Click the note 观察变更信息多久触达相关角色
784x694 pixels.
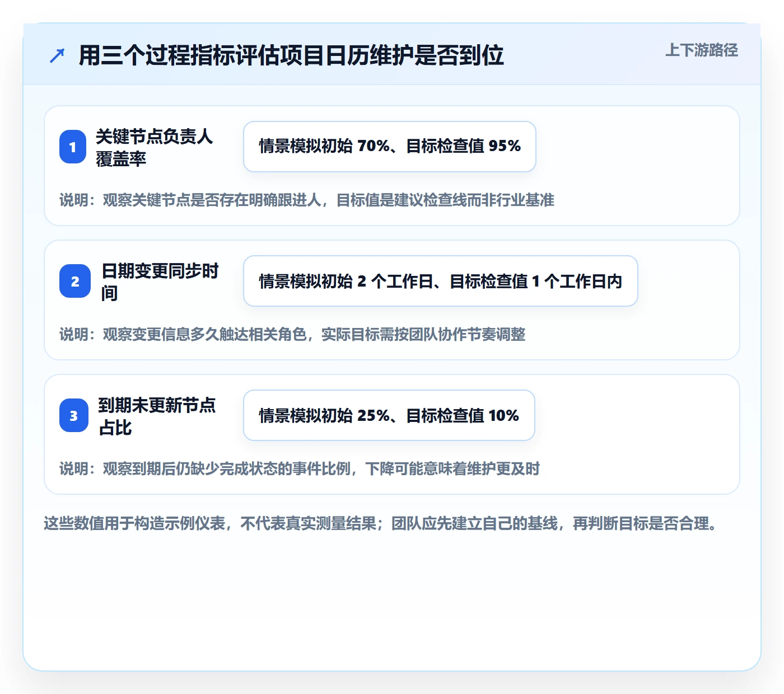[292, 334]
